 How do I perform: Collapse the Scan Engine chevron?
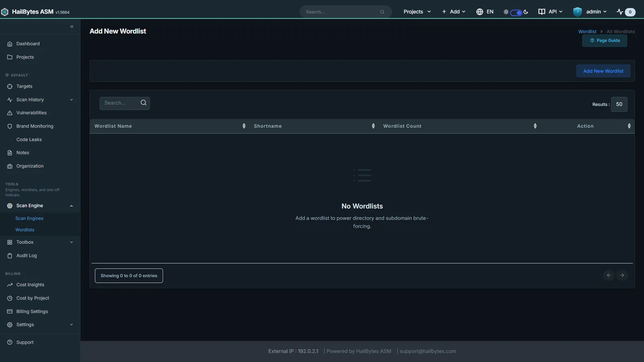click(x=71, y=206)
